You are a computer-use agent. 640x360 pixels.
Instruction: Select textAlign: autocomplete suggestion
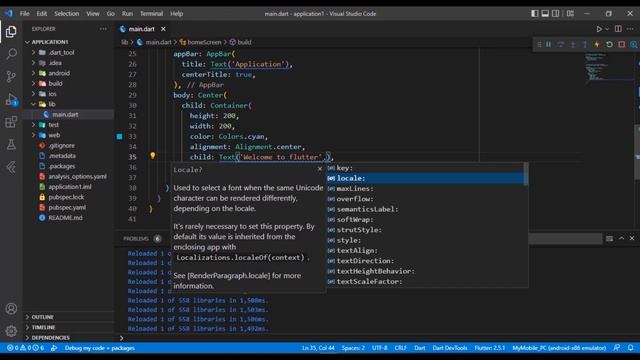[425, 251]
